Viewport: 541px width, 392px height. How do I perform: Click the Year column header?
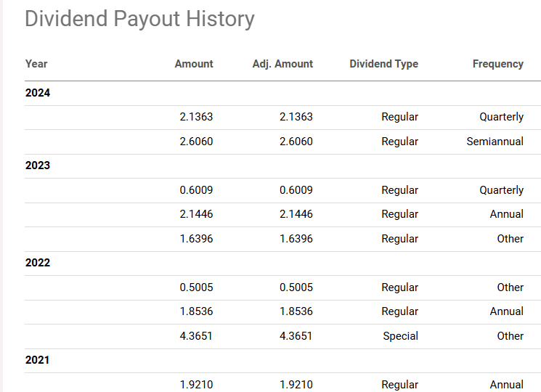(36, 64)
